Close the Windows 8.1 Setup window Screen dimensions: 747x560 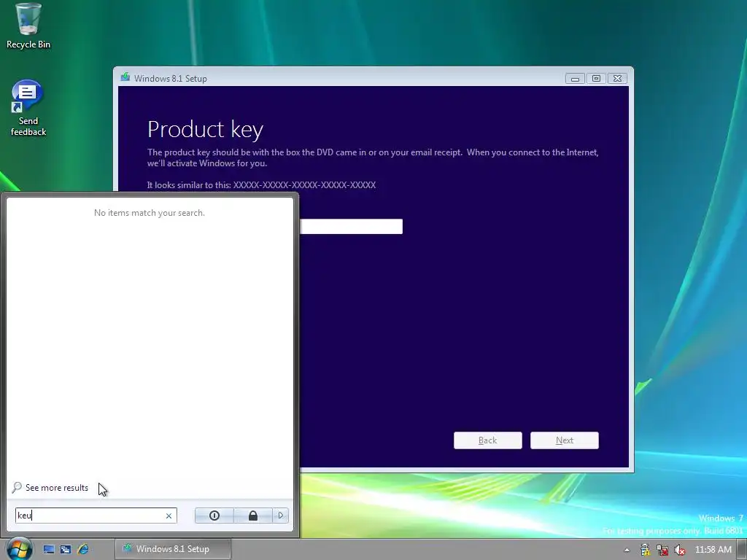(617, 79)
